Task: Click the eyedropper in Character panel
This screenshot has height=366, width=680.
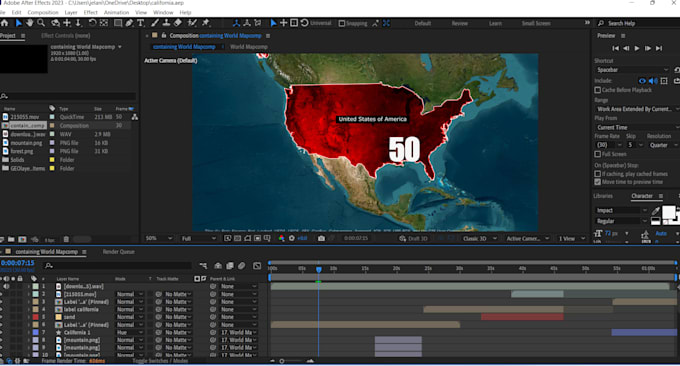Action: point(655,211)
